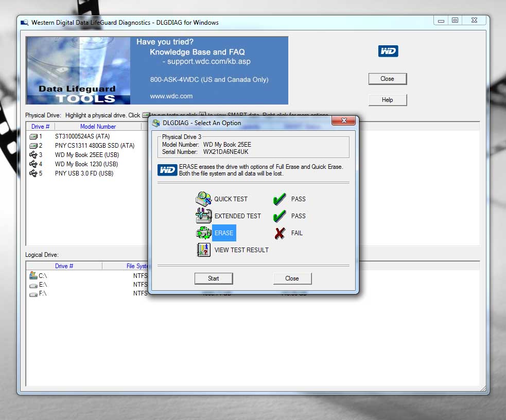
Task: Click the green check beside EXTENDED TEST
Action: (280, 216)
